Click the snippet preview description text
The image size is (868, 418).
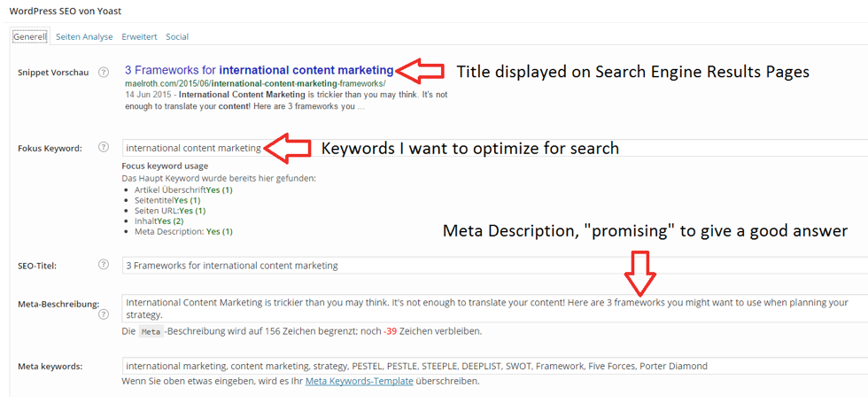click(x=285, y=100)
